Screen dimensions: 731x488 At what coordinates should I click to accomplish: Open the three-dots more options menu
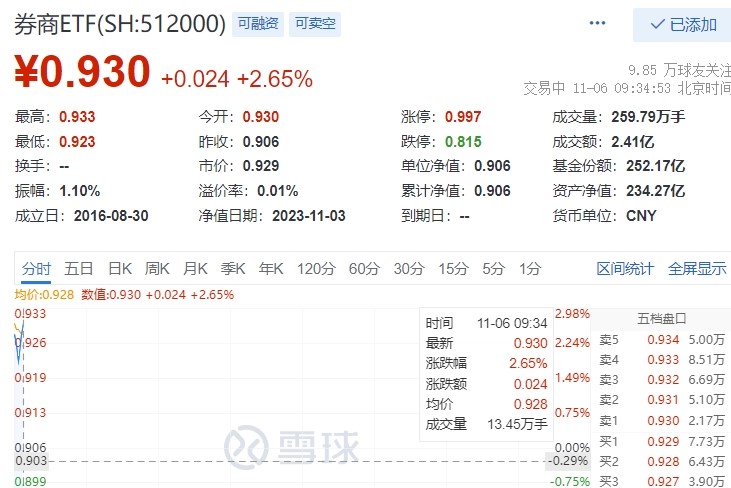[597, 23]
